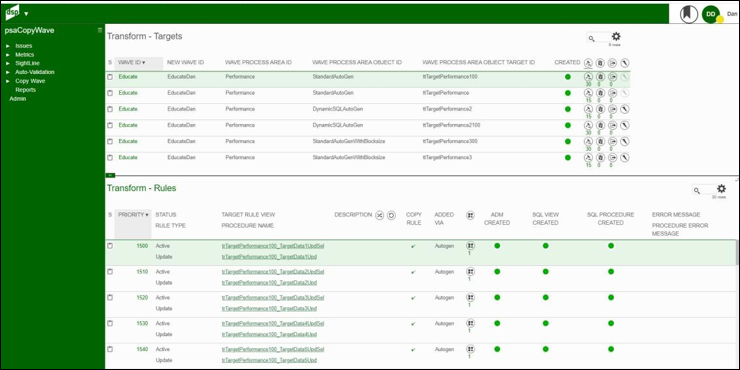740x370 pixels.
Task: Open the dropdown arrow beside the dsp logo
Action: point(26,14)
